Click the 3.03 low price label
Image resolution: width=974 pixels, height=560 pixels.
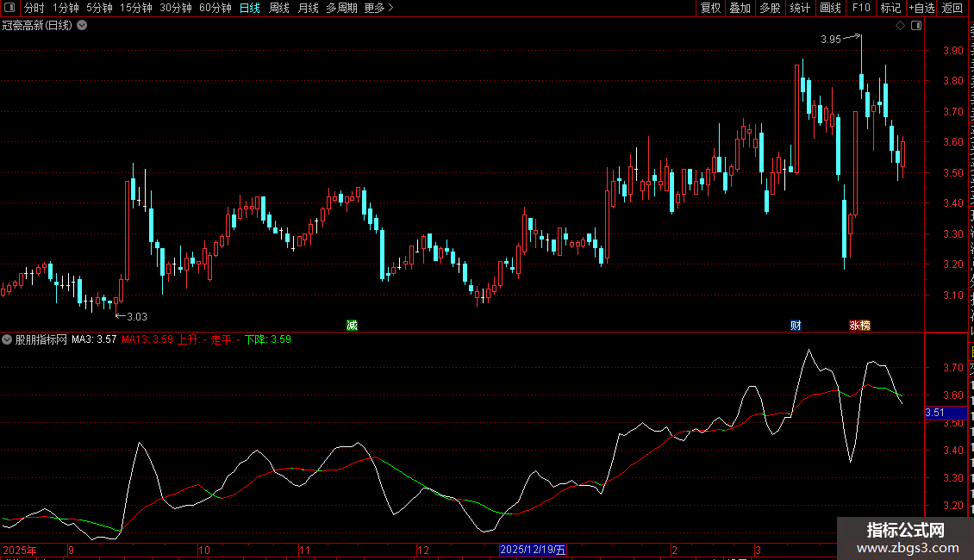coord(137,317)
